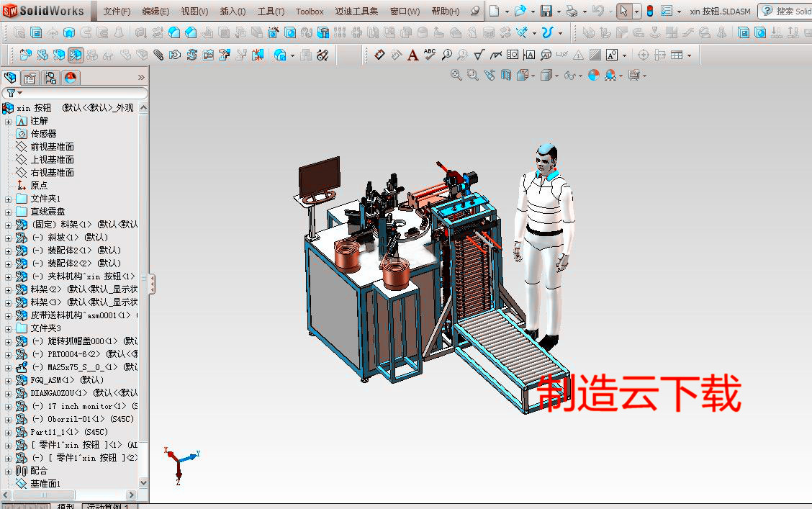Viewport: 812px width, 509px height.
Task: Open the display style dropdown arrow
Action: click(556, 76)
